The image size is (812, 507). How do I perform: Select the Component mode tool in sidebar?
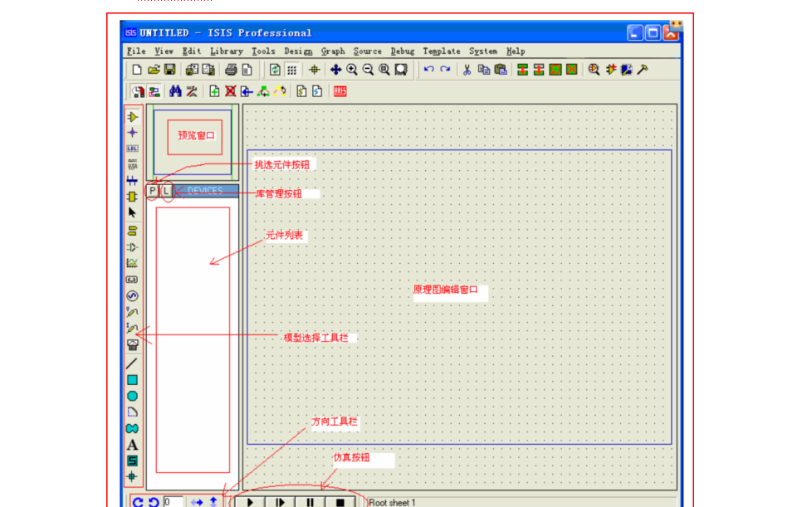click(x=132, y=117)
